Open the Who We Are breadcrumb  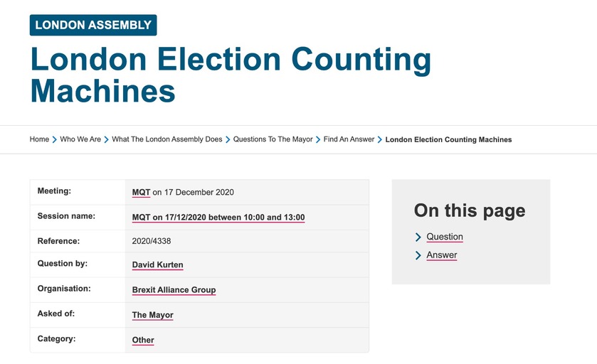pos(80,139)
